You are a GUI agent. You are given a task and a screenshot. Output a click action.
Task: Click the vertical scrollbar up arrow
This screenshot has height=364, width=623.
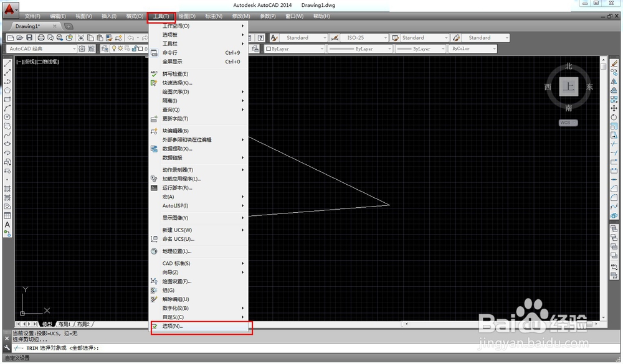(604, 59)
